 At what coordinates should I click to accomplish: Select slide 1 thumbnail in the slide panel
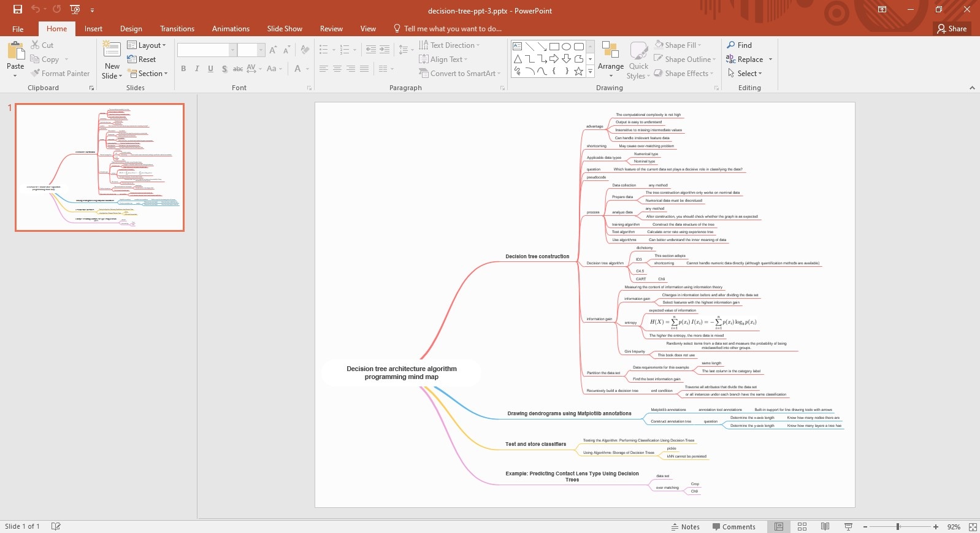coord(99,167)
